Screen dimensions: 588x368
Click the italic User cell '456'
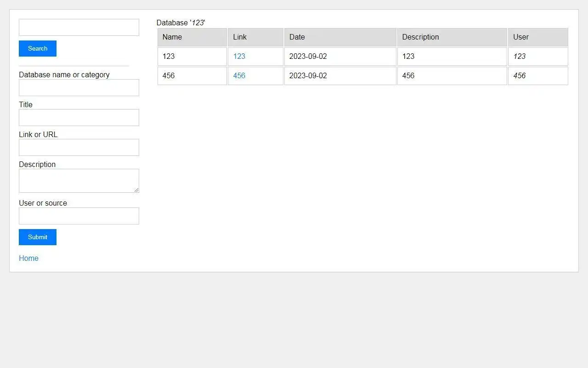(x=538, y=76)
